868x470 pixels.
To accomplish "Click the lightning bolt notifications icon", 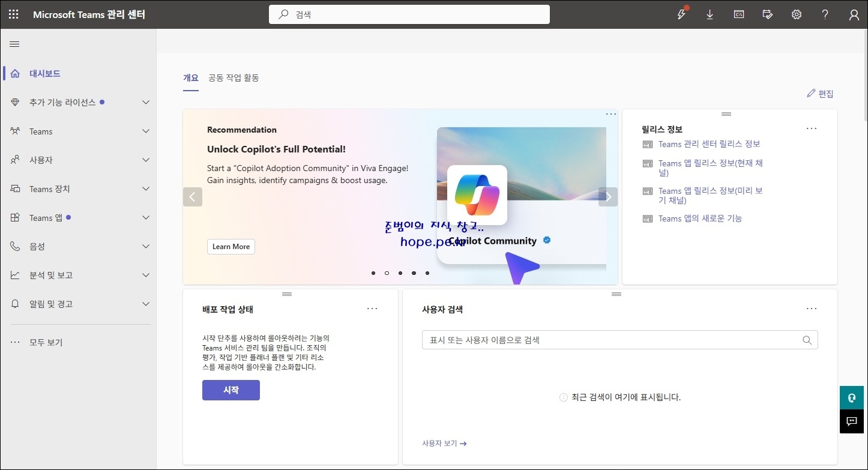I will coord(681,14).
